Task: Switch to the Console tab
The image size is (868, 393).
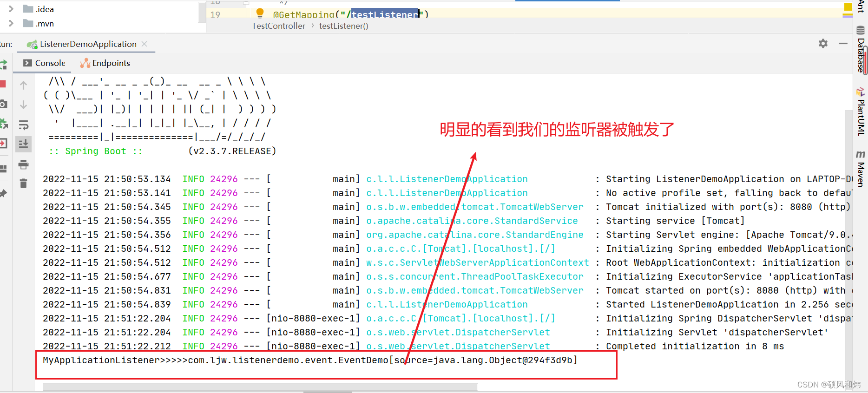Action: (x=45, y=63)
